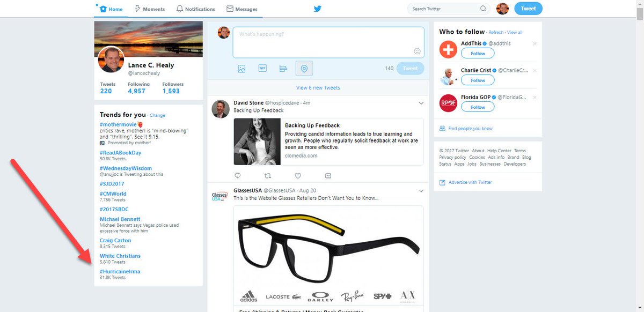The height and width of the screenshot is (312, 644).
Task: Follow Charlie Crist
Action: pos(478,80)
